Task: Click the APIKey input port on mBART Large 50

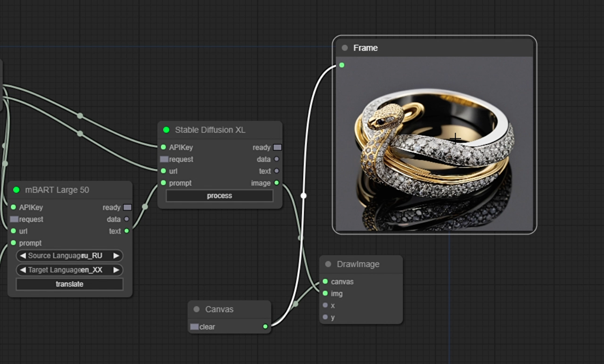Action: tap(14, 207)
